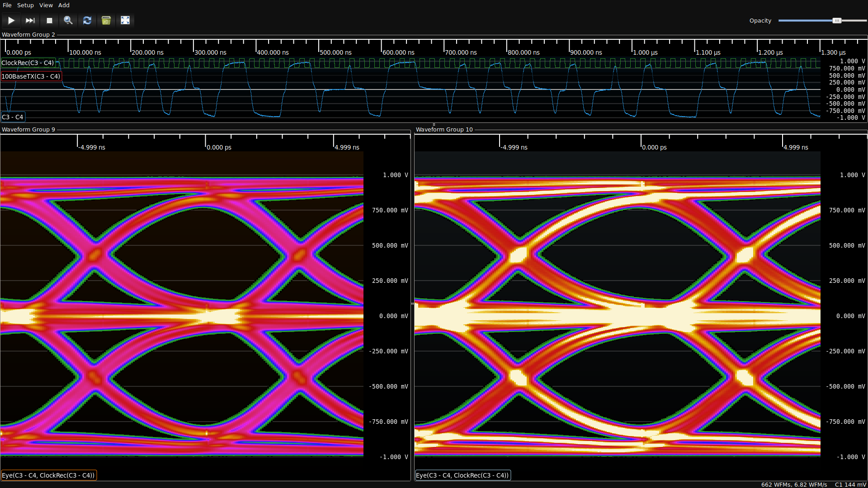Click 0.000 ps marker in Group 9 timeline
This screenshot has height=488, width=868.
[219, 147]
